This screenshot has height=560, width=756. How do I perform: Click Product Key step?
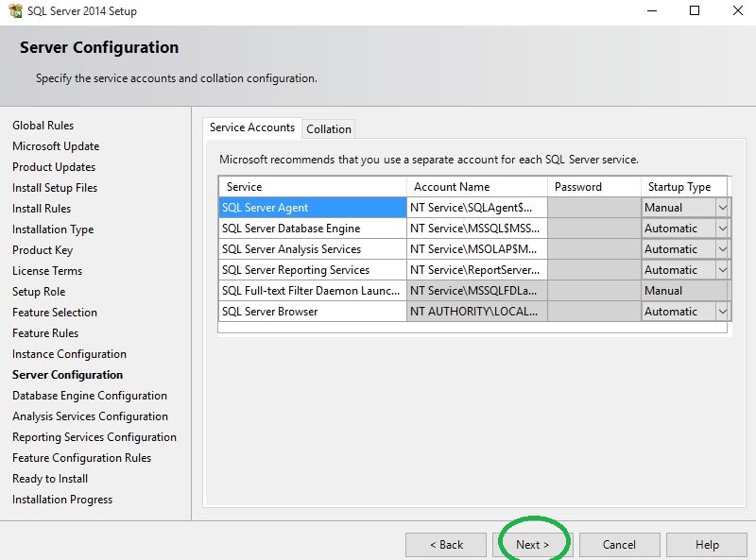(43, 250)
